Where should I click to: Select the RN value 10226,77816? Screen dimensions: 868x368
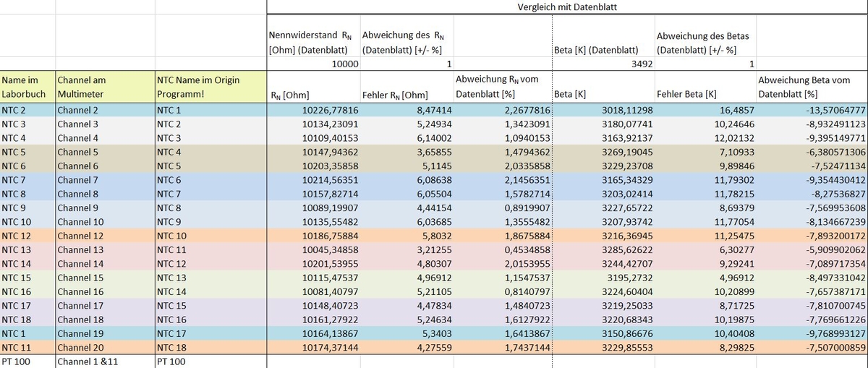click(313, 111)
